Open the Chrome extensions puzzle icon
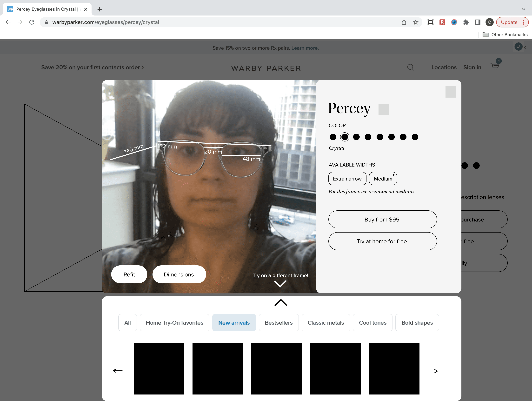This screenshot has height=401, width=532. [466, 22]
